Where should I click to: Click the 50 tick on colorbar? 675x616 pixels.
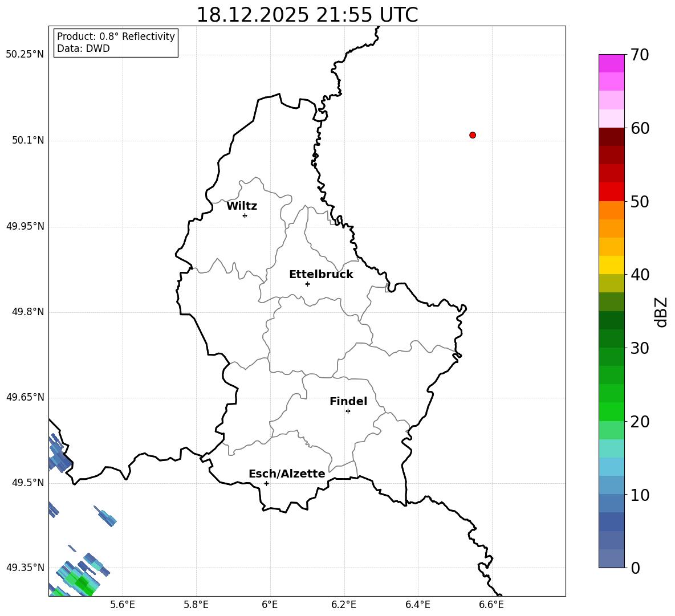click(x=640, y=202)
